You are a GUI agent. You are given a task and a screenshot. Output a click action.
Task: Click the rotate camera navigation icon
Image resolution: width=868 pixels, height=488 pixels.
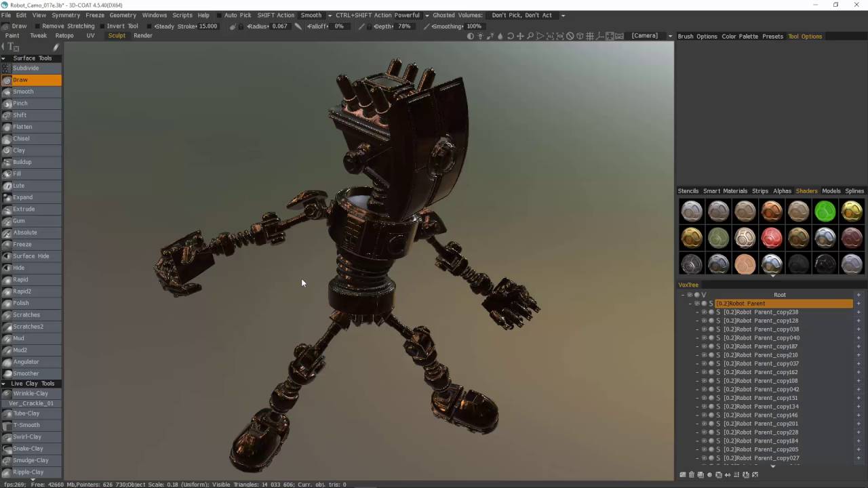tap(510, 36)
